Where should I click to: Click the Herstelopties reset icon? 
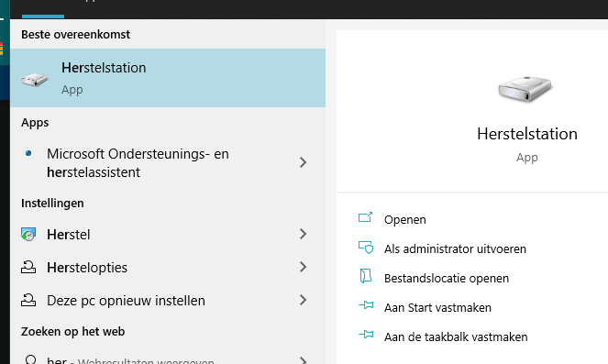[28, 267]
